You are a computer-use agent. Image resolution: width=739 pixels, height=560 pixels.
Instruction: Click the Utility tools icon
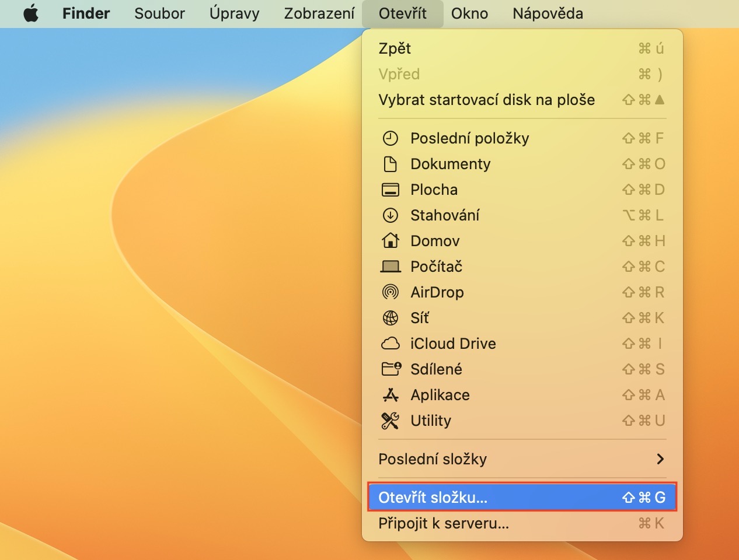[x=390, y=421]
